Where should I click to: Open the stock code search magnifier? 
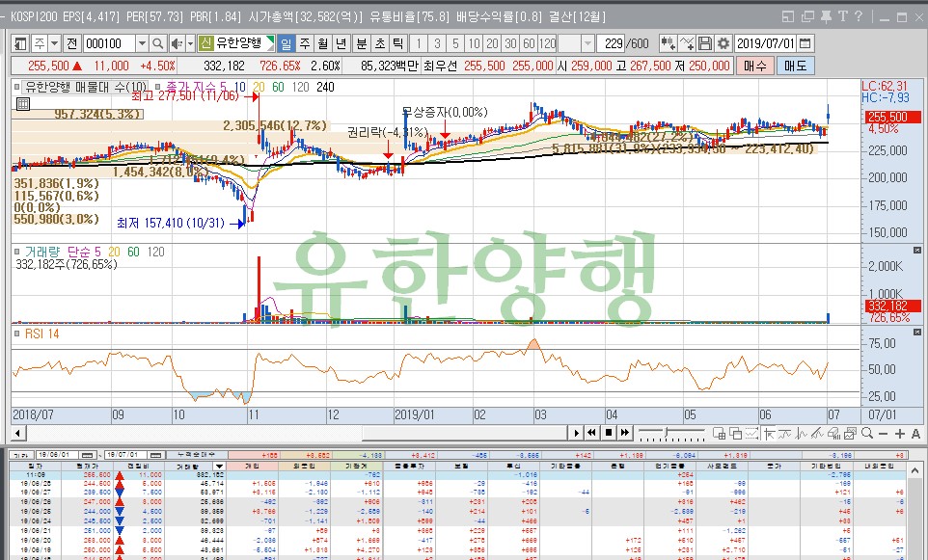click(157, 43)
